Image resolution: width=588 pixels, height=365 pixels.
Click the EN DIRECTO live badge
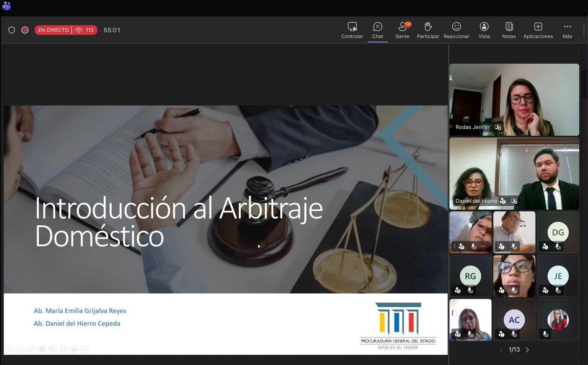click(53, 30)
